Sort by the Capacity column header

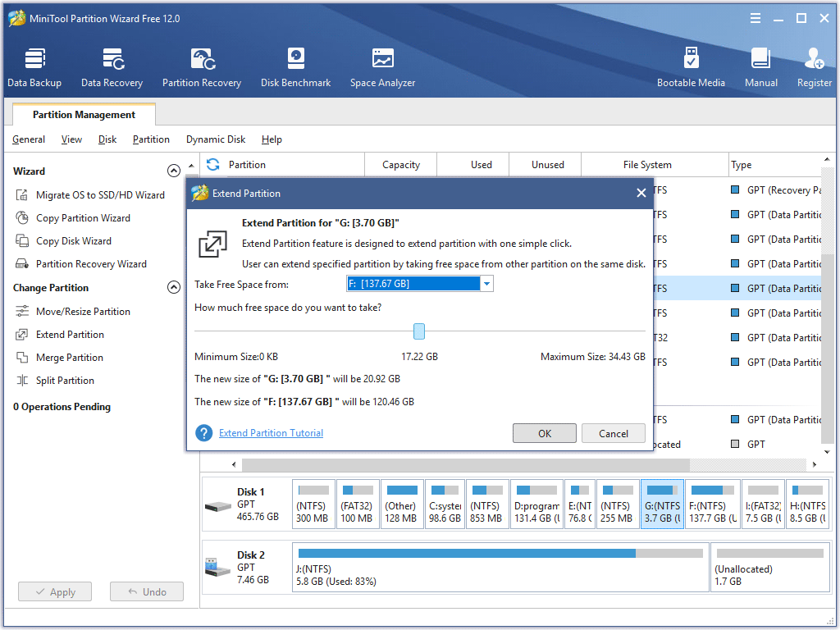[x=400, y=164]
